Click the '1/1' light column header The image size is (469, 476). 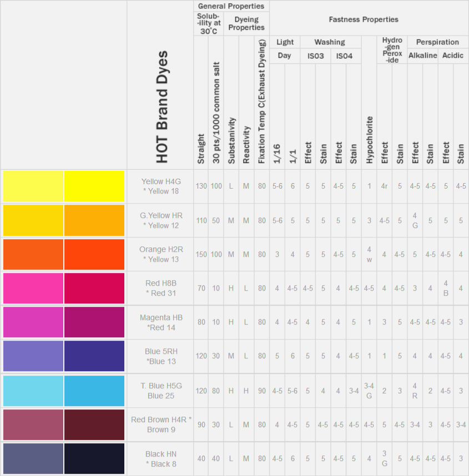[293, 156]
